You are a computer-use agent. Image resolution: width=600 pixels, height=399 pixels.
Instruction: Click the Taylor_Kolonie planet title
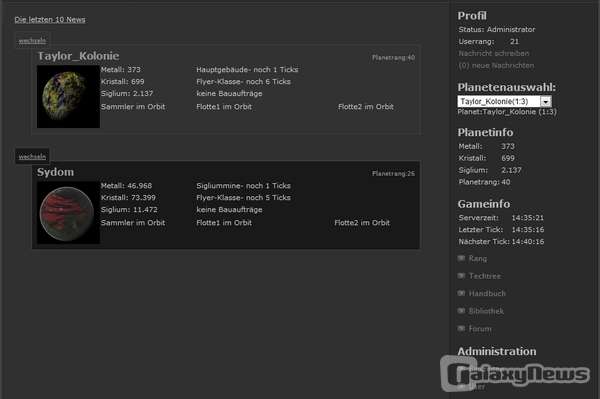click(x=78, y=56)
